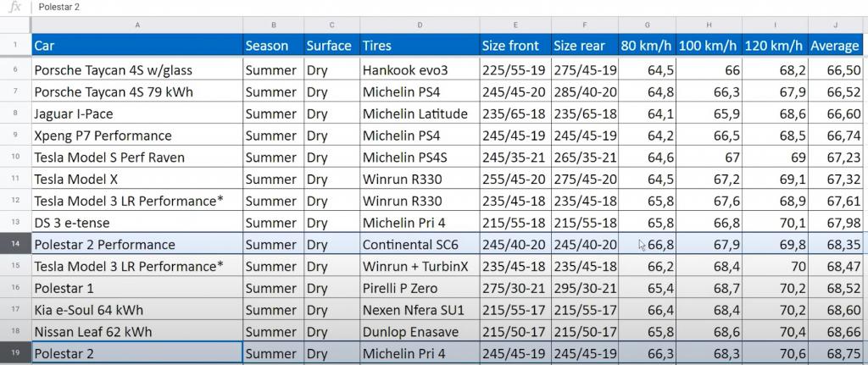Click 100 km/h value 68,7 cell

point(709,288)
